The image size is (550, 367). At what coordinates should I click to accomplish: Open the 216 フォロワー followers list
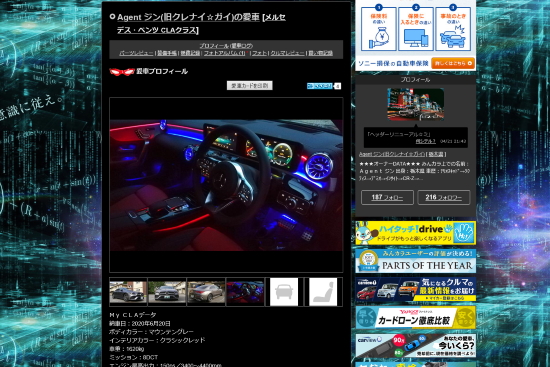444,198
